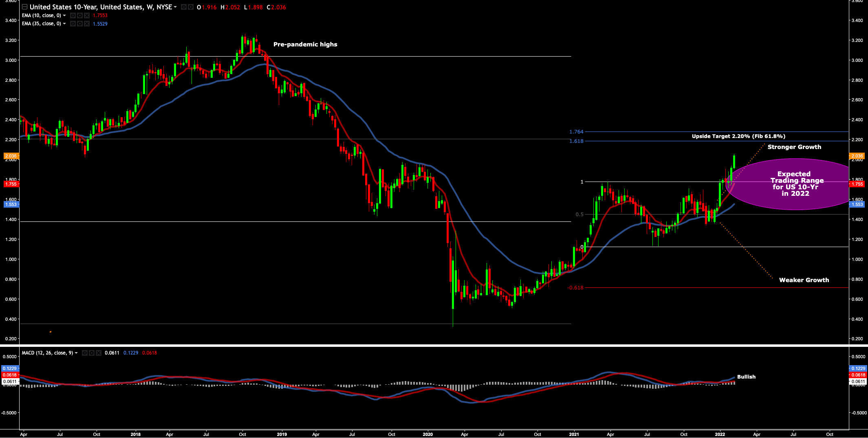The width and height of the screenshot is (868, 438).
Task: Toggle visibility eye for EMA 10
Action: pos(73,15)
